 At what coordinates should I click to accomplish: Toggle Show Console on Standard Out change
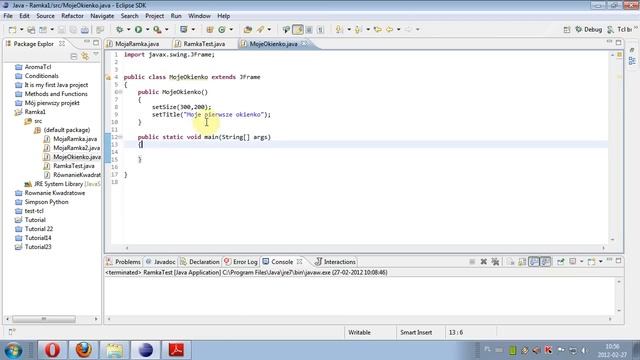(x=534, y=262)
